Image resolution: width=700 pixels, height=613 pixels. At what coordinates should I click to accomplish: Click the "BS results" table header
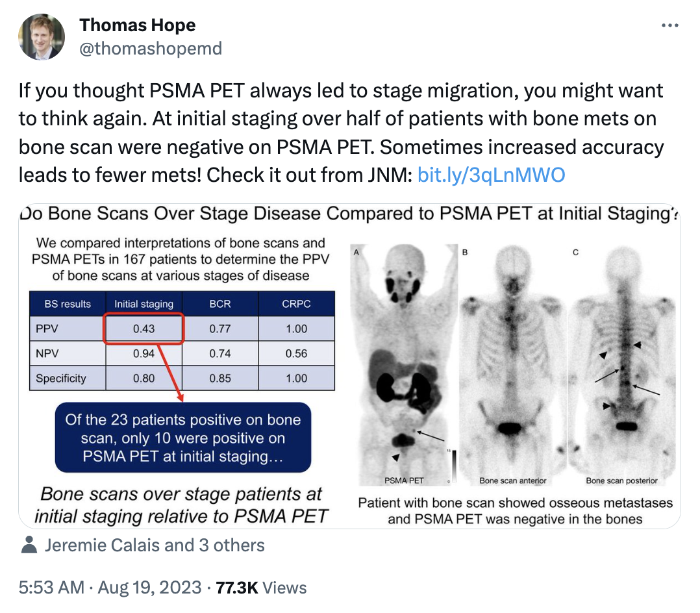(x=68, y=303)
